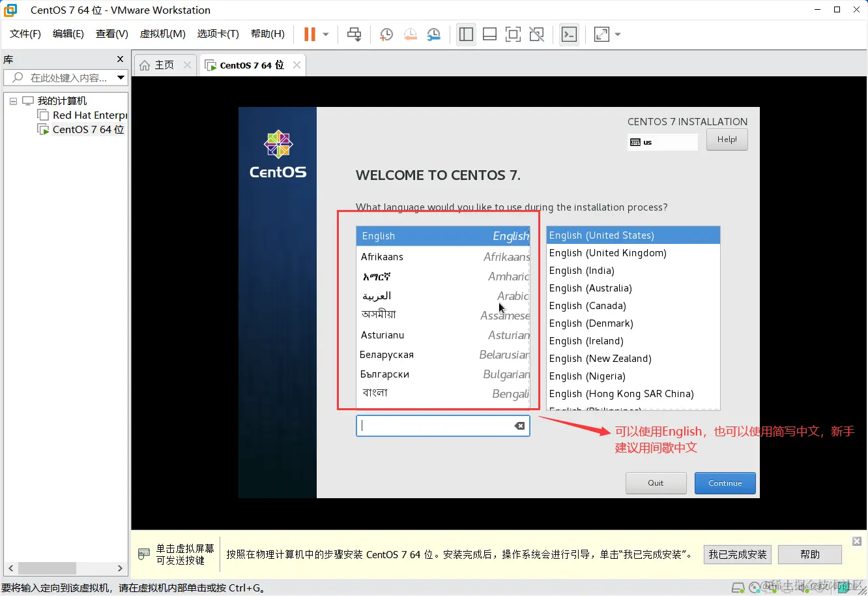Send Ctrl+Alt+Del to the virtual machine
This screenshot has width=868, height=596.
[354, 35]
